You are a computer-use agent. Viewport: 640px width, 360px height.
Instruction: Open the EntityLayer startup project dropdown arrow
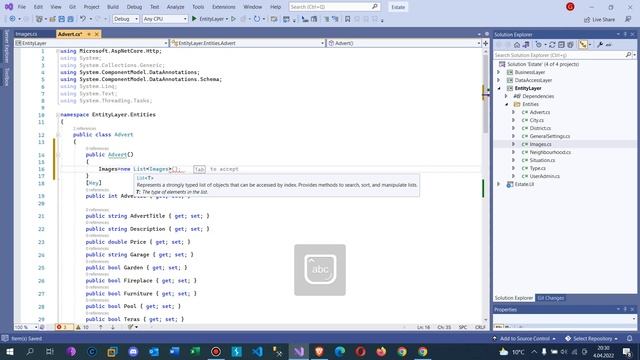[227, 19]
